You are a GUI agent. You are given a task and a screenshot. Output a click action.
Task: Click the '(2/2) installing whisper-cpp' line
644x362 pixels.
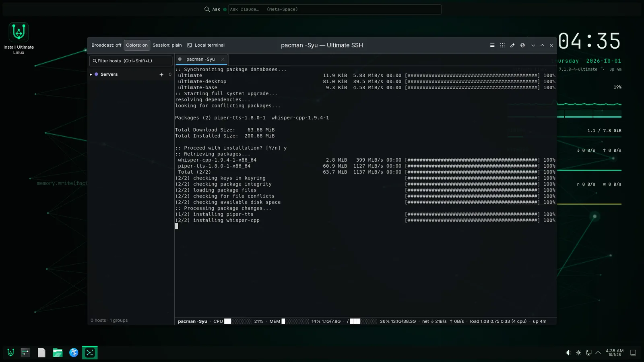coord(217,220)
